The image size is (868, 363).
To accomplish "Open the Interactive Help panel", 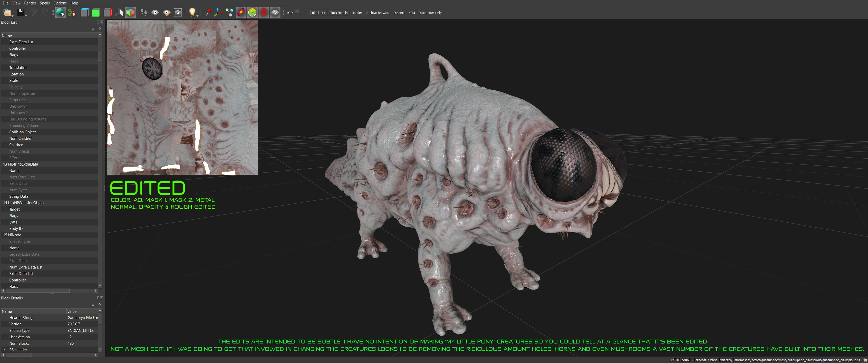I will pos(430,13).
